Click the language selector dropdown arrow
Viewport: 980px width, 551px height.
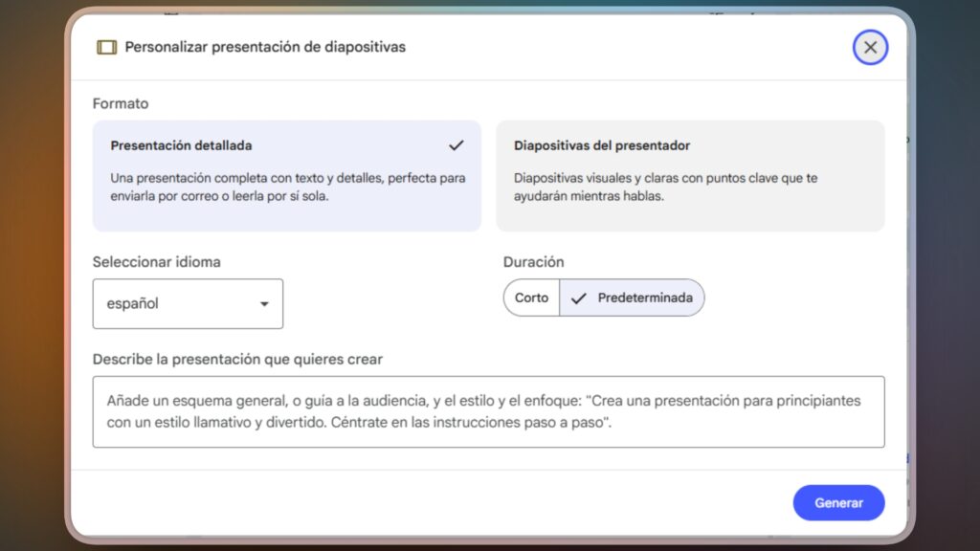click(x=264, y=304)
